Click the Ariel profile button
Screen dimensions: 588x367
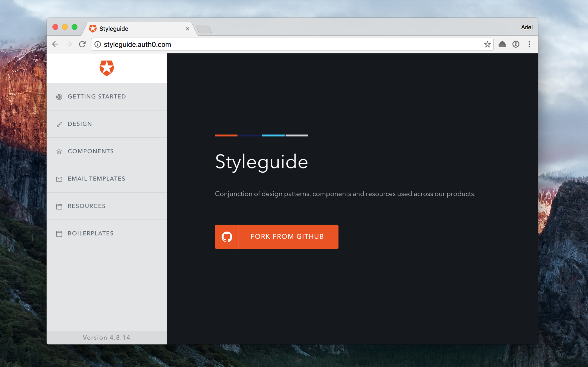point(527,27)
